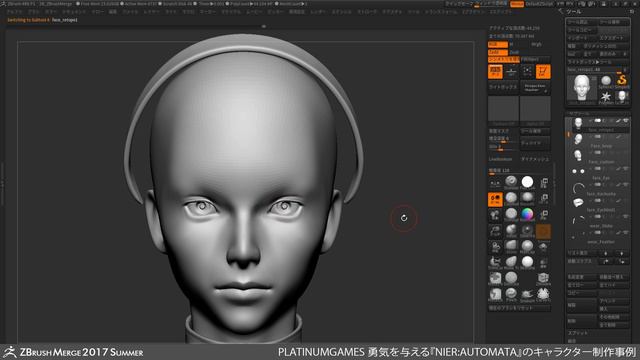The width and height of the screenshot is (640, 360).
Task: Apply the FlatColor white material sphere
Action: 527,182
